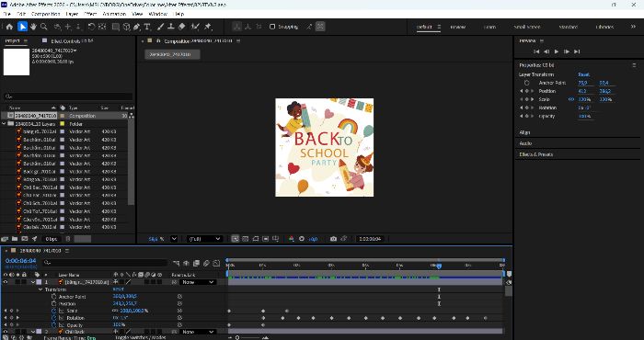This screenshot has height=340, width=644.
Task: Collapse layer 1 properties twirl arrow
Action: 33,282
